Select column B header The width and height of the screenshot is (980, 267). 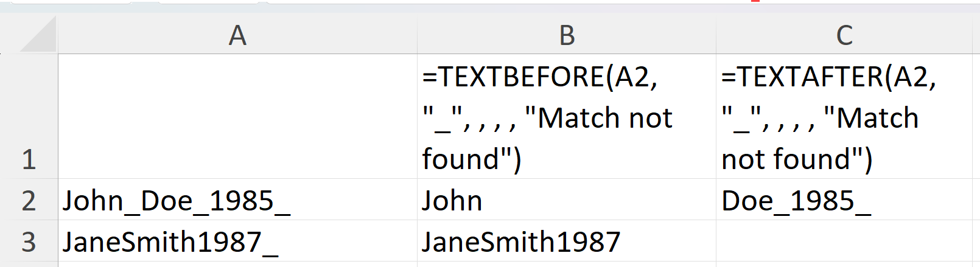point(567,36)
